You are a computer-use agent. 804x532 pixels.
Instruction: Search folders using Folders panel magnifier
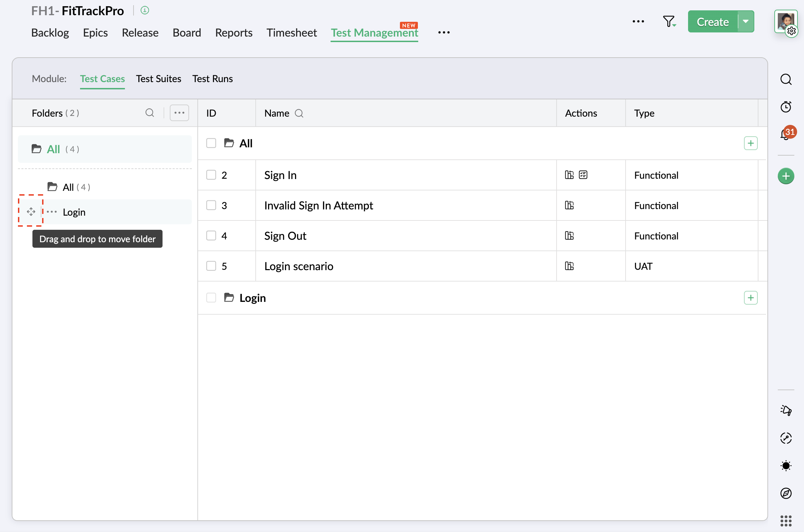click(x=149, y=113)
